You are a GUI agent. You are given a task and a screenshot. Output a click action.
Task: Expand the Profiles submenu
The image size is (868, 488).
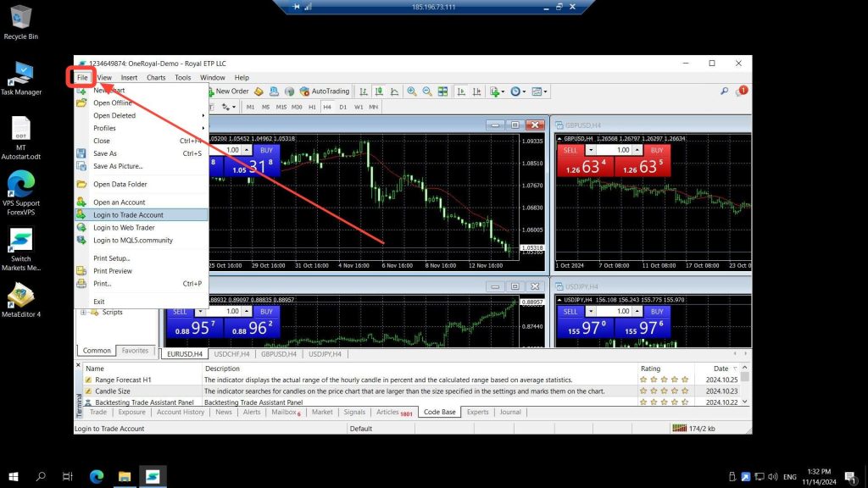(142, 128)
